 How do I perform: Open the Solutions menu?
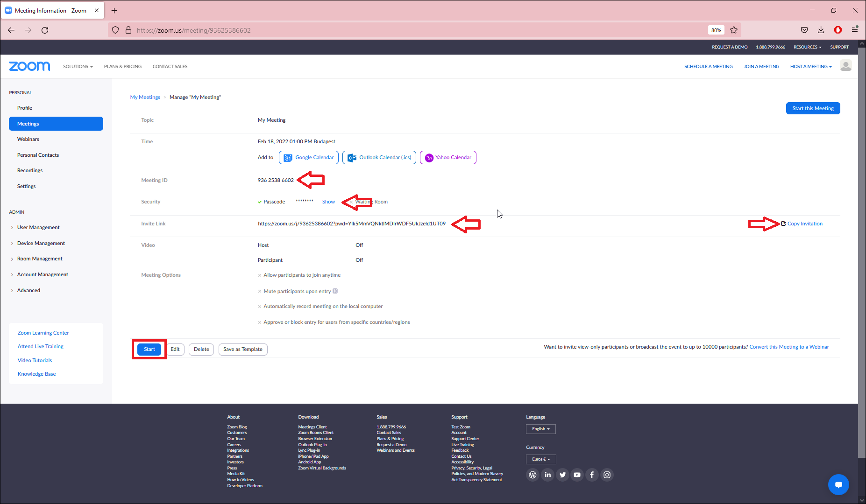coord(78,66)
